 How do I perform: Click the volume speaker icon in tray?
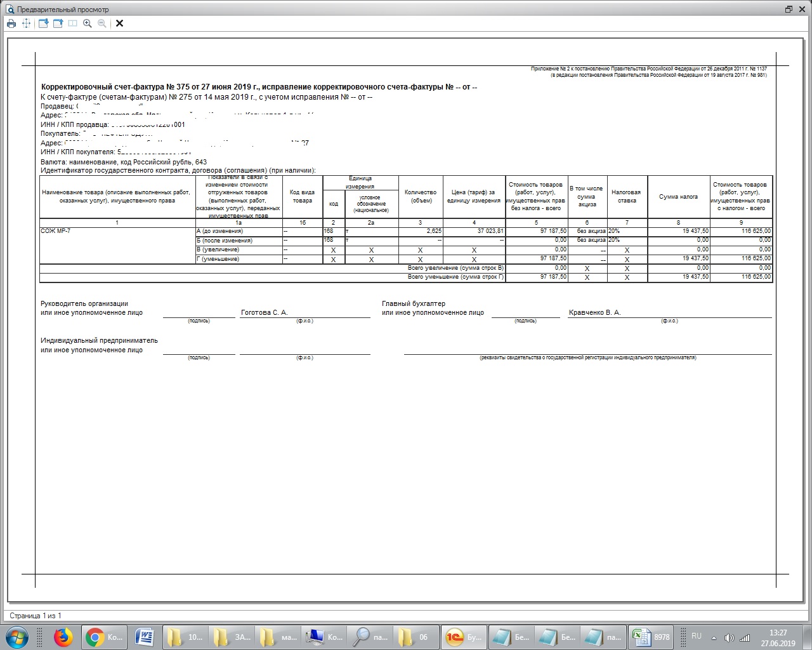coord(730,637)
